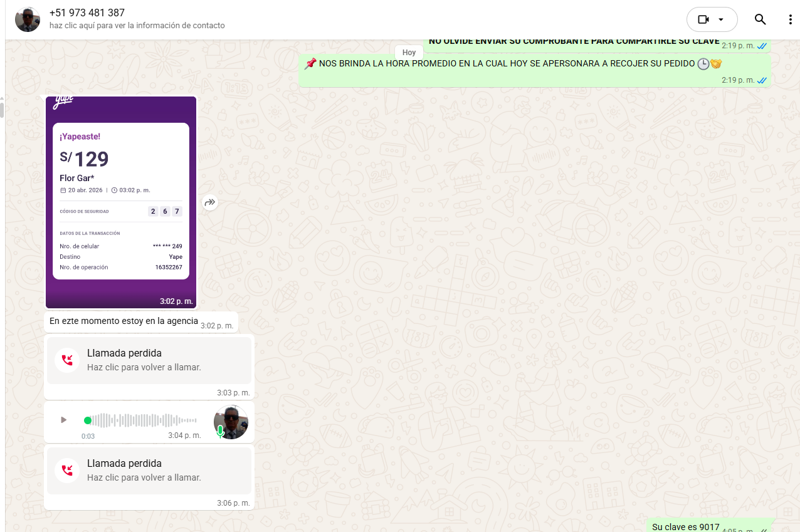Expand the call options dropdown arrow
Screen dimensions: 800x532
[x=721, y=19]
